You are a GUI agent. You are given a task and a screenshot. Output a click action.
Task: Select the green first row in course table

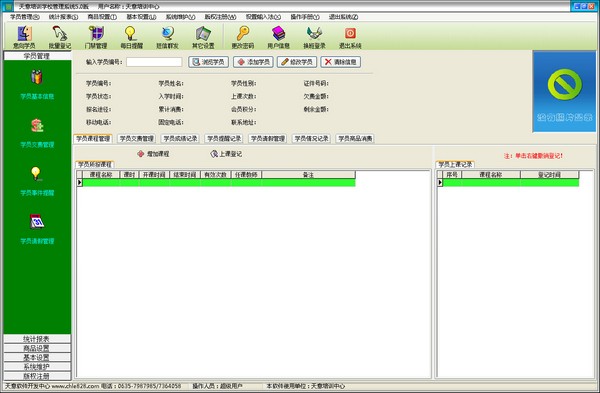219,183
